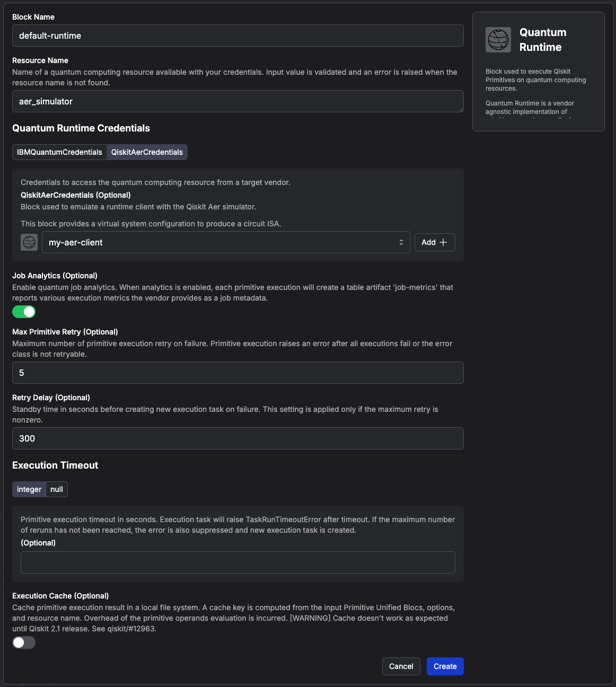616x687 pixels.
Task: Click the empty Execution Timeout input
Action: pos(237,562)
